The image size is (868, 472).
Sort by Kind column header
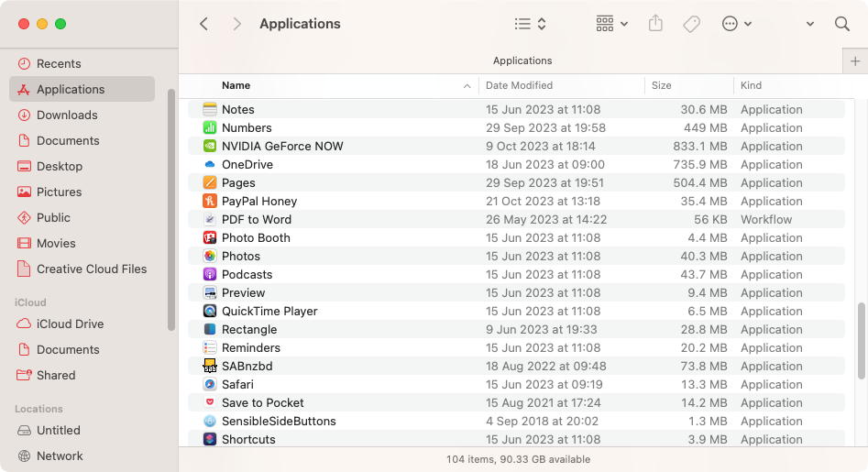tap(752, 85)
